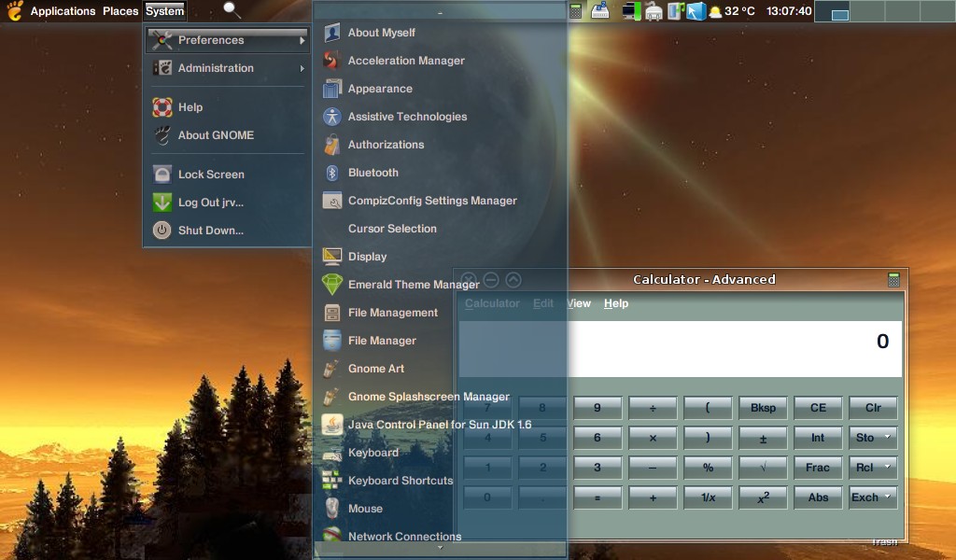Open the Appearance preferences item

[x=439, y=89]
